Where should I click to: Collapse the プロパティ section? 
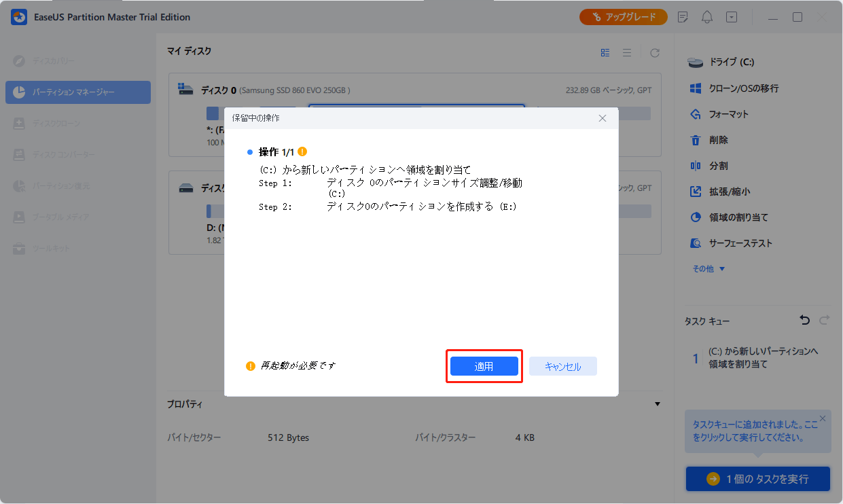[x=658, y=403]
